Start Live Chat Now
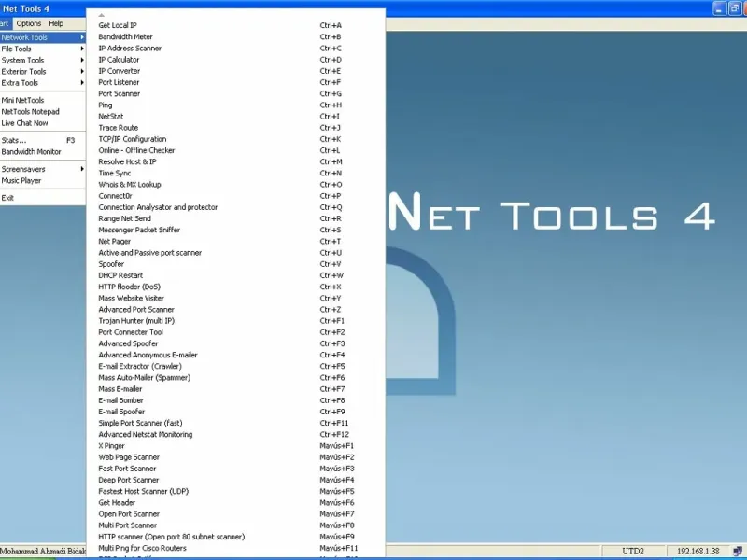Image resolution: width=747 pixels, height=560 pixels. (43, 123)
